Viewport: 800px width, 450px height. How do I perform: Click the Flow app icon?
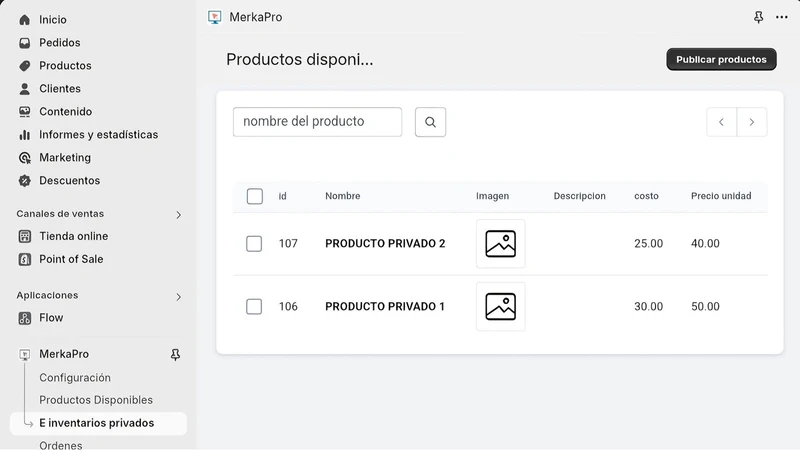point(24,318)
